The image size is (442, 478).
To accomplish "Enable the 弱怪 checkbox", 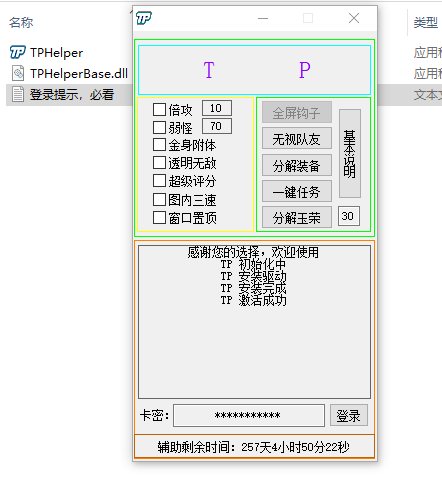I will [x=159, y=127].
